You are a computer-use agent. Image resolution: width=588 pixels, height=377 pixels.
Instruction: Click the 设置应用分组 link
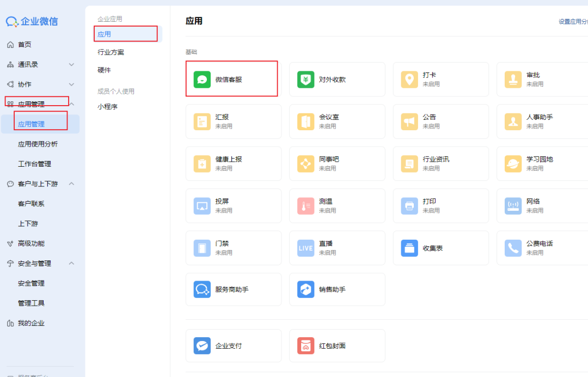(573, 22)
